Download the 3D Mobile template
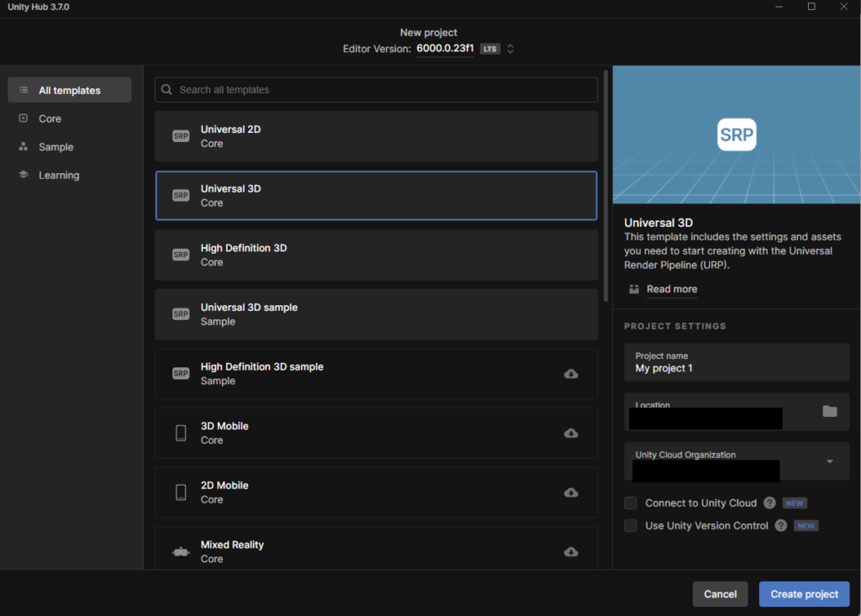 click(571, 433)
